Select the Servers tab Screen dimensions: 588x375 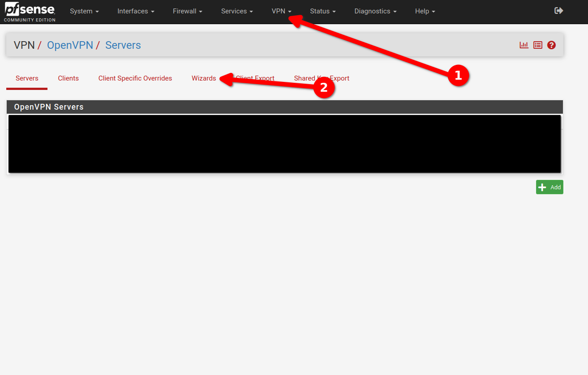tap(27, 78)
